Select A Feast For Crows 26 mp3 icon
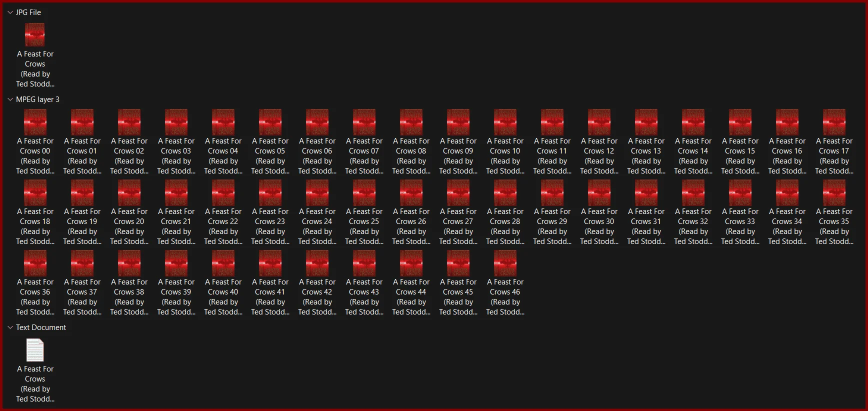Viewport: 868px width, 411px height. click(x=411, y=192)
